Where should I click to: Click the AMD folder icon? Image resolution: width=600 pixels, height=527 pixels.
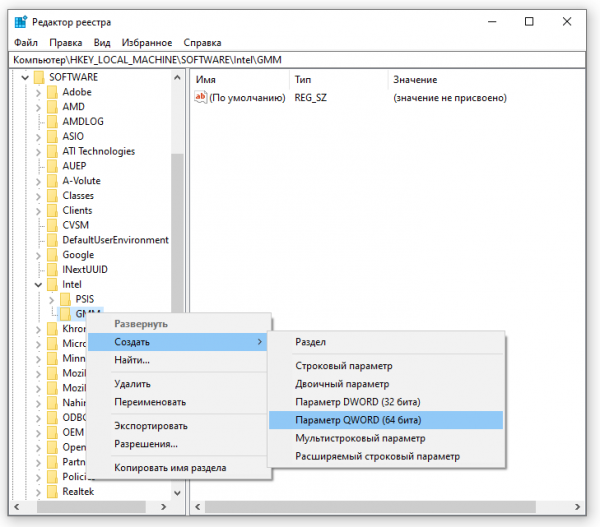[52, 107]
